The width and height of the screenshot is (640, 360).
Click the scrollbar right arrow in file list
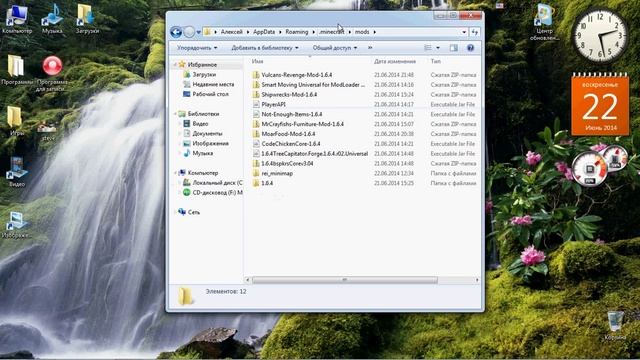coord(477,280)
